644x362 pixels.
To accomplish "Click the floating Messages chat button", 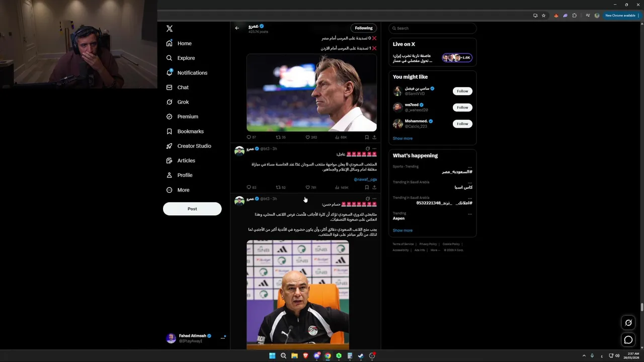I will (x=628, y=340).
